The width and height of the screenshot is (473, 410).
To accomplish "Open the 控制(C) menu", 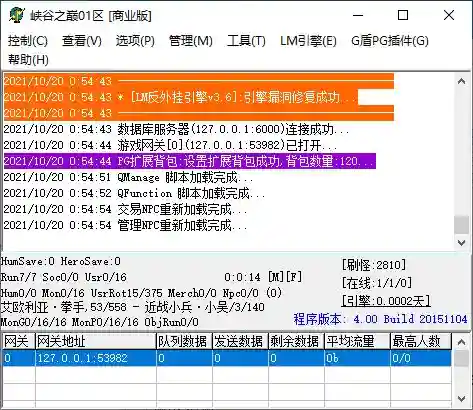I will click(28, 41).
